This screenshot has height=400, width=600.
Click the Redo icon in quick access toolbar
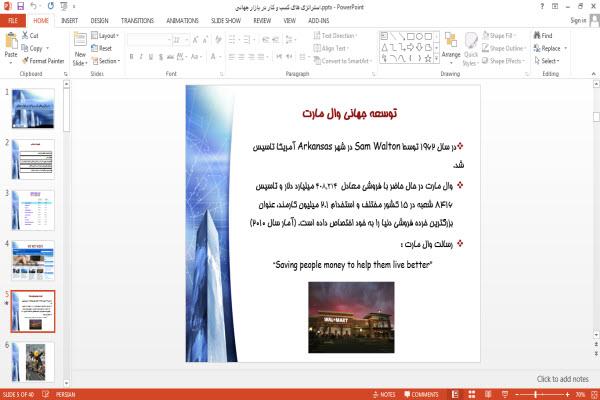(51, 6)
